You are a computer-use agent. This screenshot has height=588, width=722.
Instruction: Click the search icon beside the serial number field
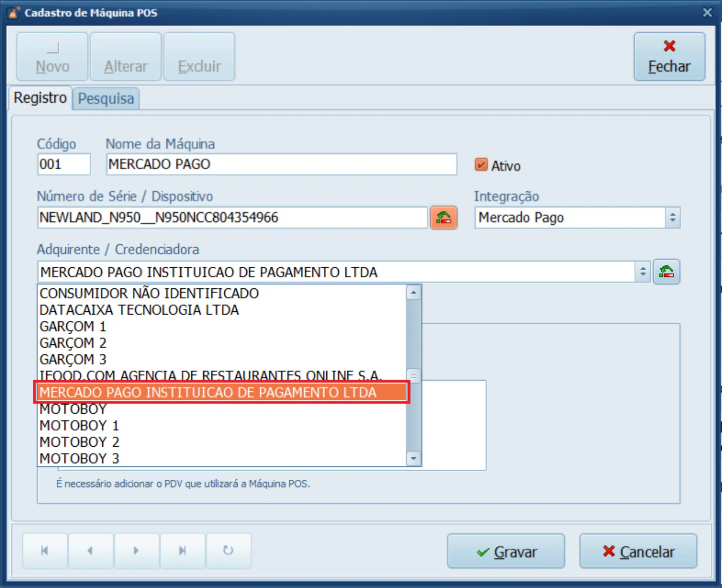click(x=443, y=218)
